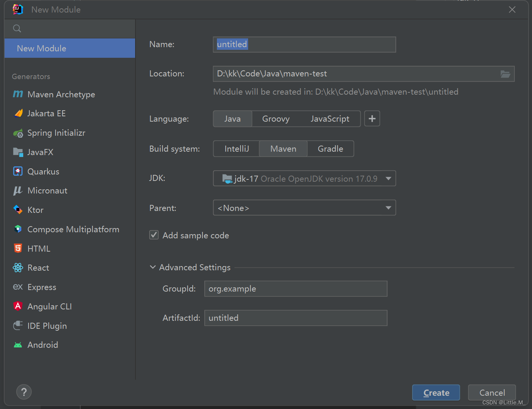Select the React generator
532x409 pixels.
(70, 268)
